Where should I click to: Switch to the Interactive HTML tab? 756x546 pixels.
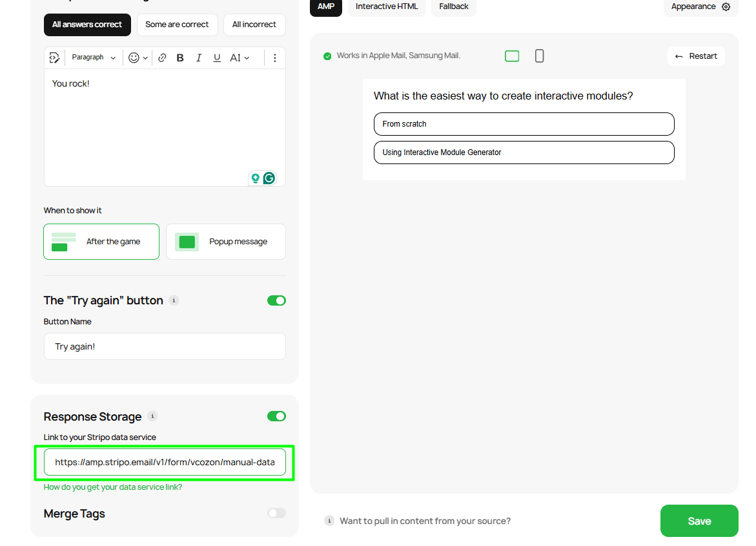387,6
